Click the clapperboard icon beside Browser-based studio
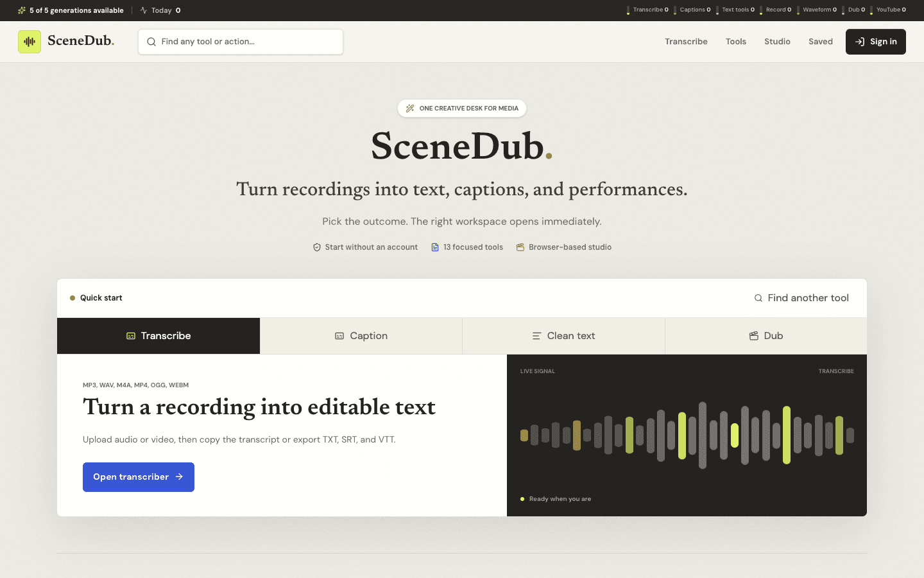Screen dimensions: 924x578 pos(520,247)
